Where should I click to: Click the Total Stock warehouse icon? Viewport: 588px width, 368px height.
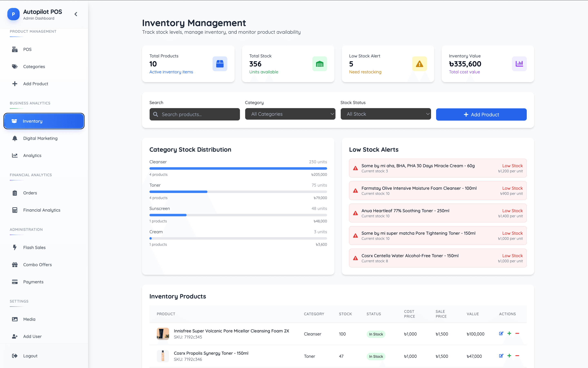coord(320,64)
